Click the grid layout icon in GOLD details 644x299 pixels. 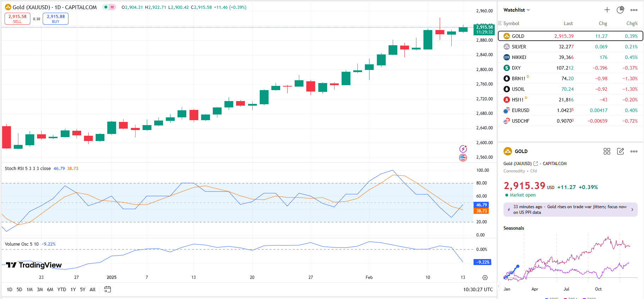coord(607,151)
